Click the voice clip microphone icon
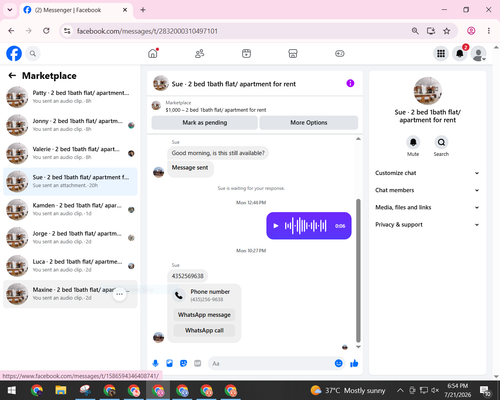This screenshot has height=400, width=500. pos(155,363)
